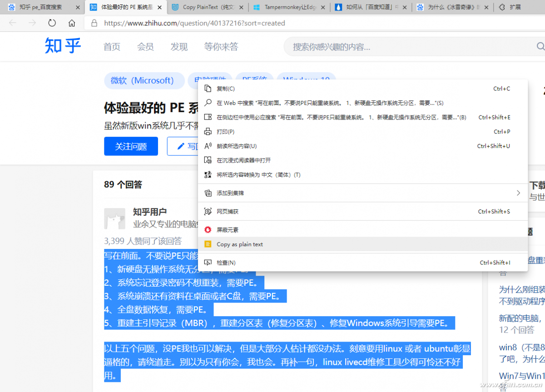Close the Copy PlainText tab
This screenshot has width=545, height=392.
tap(241, 7)
